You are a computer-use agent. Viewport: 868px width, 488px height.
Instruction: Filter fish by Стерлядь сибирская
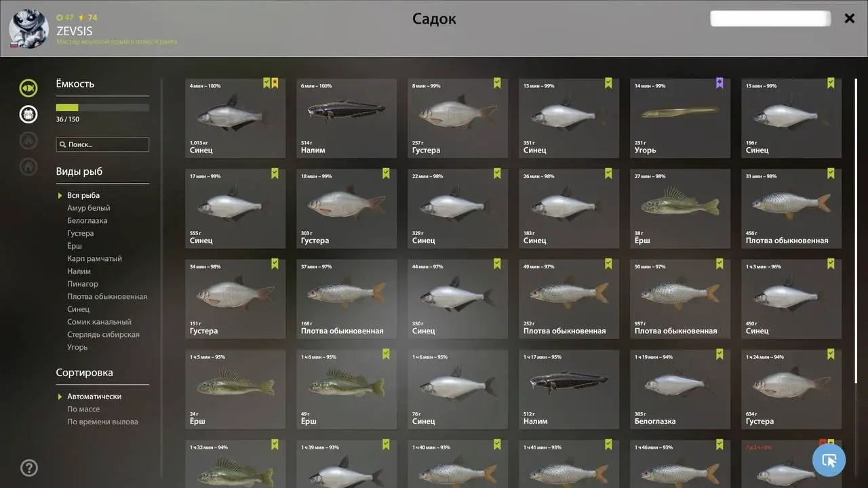coord(103,334)
